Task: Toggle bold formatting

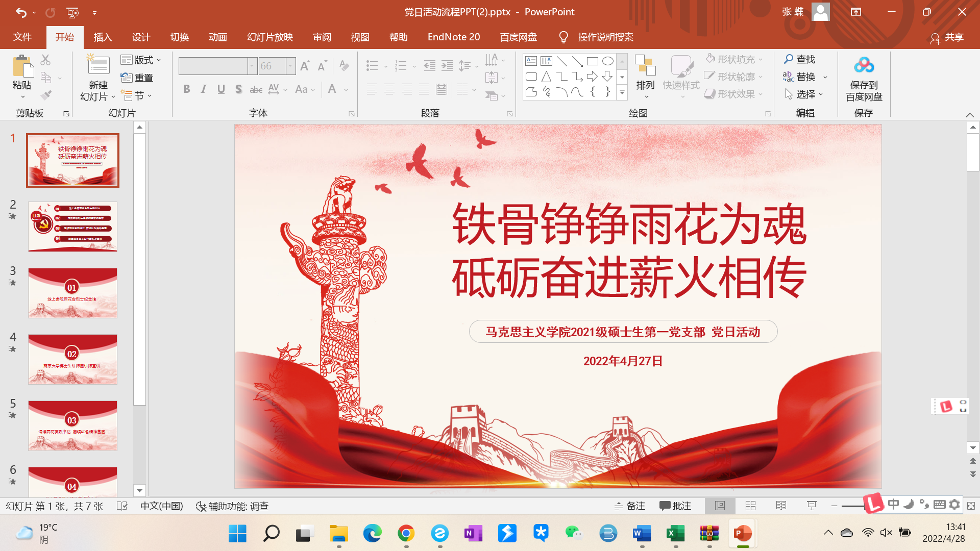Action: click(x=187, y=89)
